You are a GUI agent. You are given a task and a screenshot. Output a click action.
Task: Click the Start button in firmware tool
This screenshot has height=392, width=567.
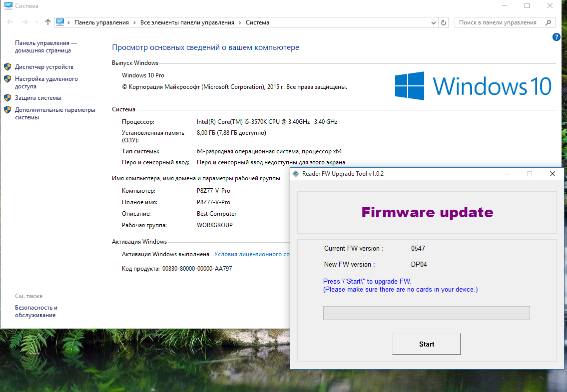[x=426, y=344]
